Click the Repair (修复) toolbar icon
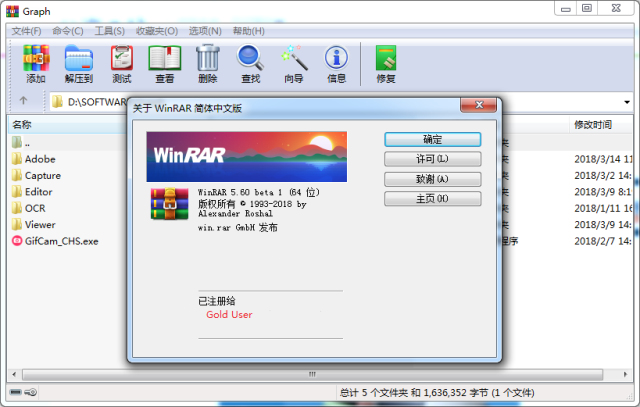The width and height of the screenshot is (640, 407). [386, 58]
